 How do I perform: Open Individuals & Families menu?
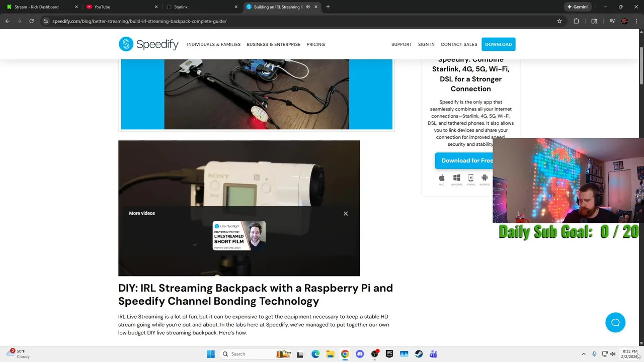click(x=214, y=44)
